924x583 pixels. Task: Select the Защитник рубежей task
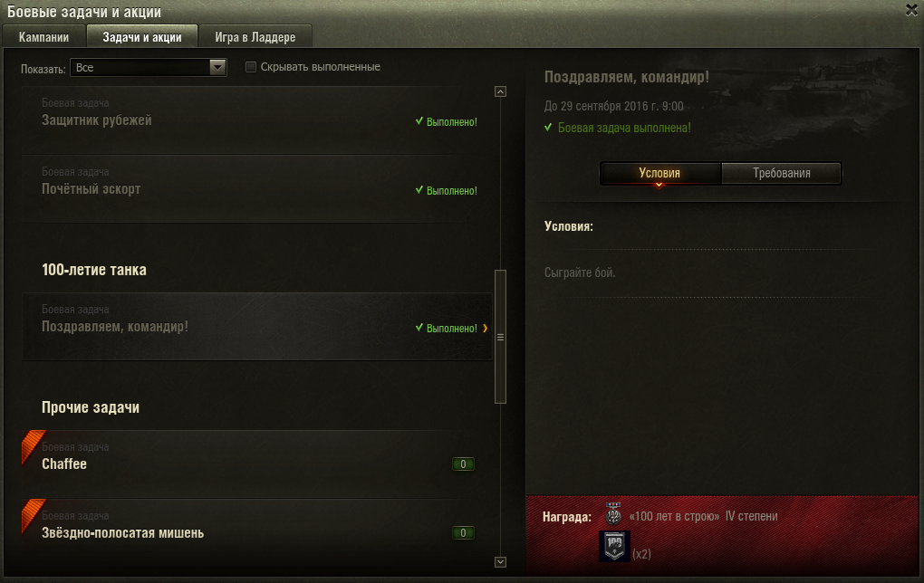(x=257, y=120)
